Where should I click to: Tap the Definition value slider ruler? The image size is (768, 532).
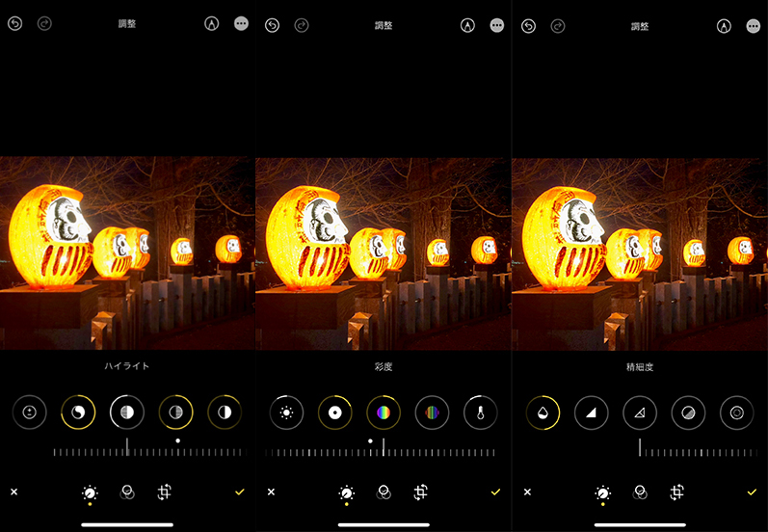click(x=698, y=448)
